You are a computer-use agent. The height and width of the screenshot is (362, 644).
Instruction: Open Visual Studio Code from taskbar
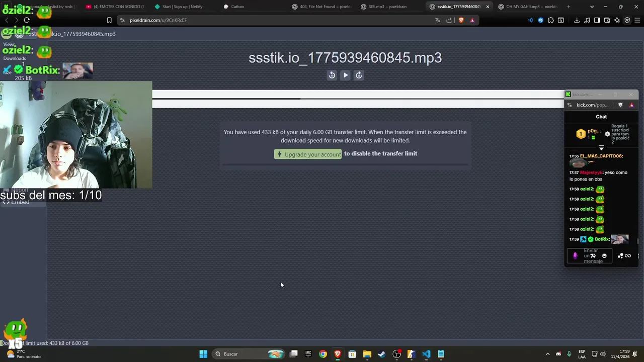coord(426,354)
